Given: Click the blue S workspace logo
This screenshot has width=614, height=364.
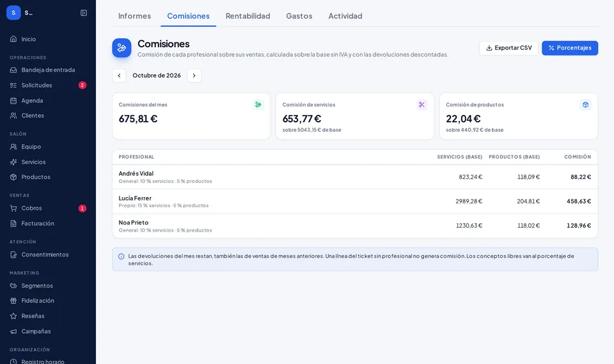Looking at the screenshot, I should 13,13.
